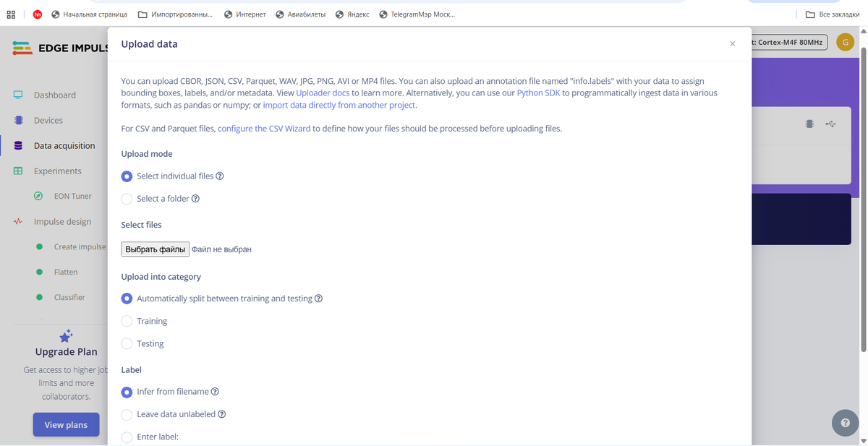Choose Select a folder radio
Screen dimensions: 868x446
point(127,198)
